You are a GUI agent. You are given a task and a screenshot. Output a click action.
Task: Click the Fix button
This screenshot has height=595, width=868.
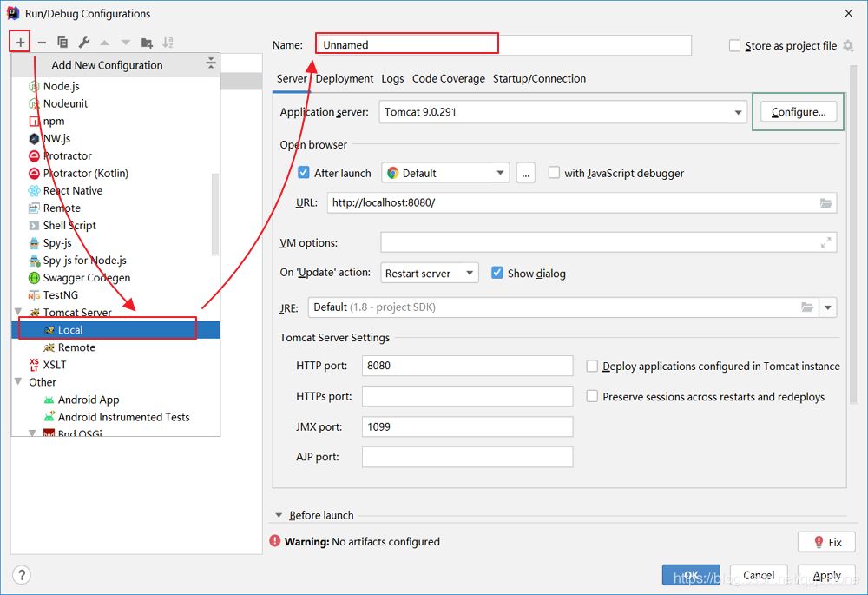tap(825, 542)
